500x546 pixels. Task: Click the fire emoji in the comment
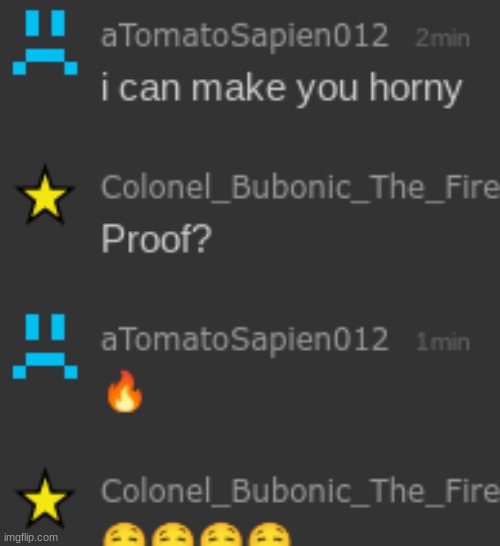(125, 391)
